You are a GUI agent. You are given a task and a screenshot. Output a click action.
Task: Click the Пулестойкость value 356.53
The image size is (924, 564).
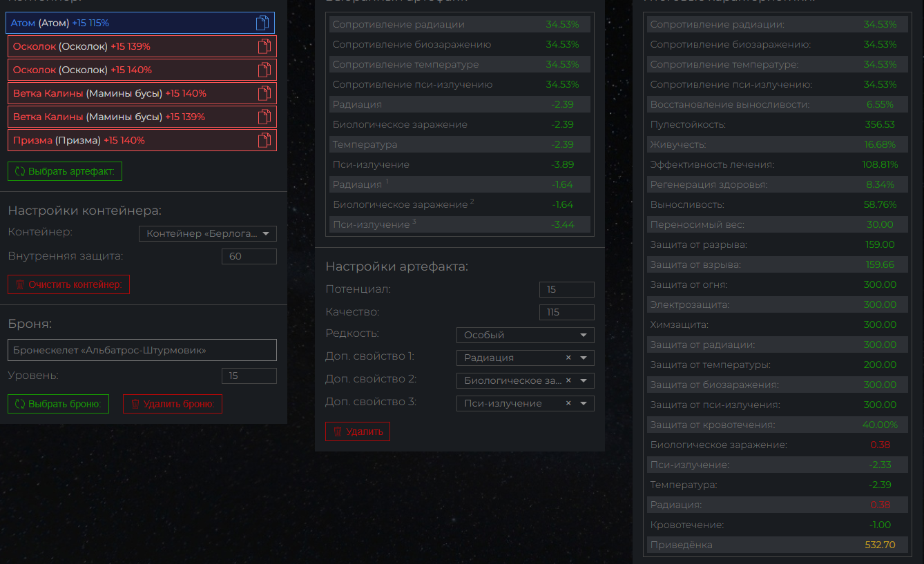tap(880, 125)
